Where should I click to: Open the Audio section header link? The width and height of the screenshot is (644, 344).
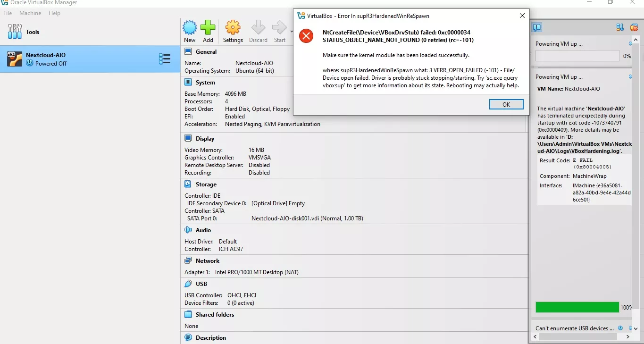(203, 230)
